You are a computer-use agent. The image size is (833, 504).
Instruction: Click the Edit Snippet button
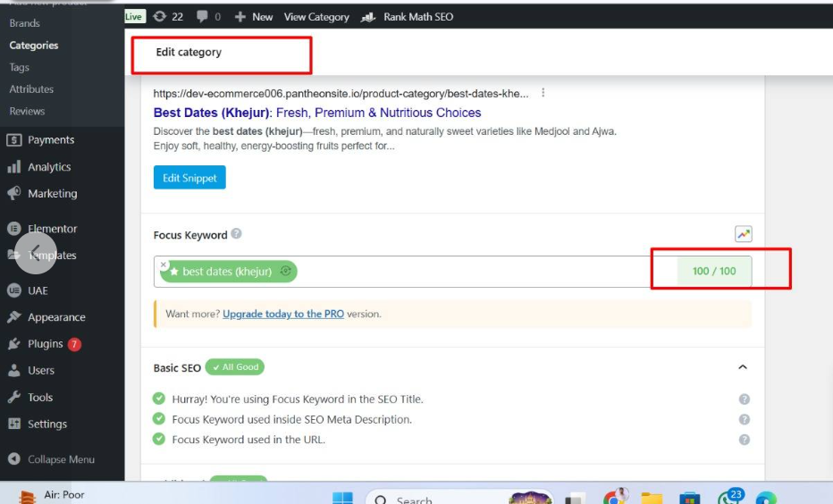click(x=189, y=178)
